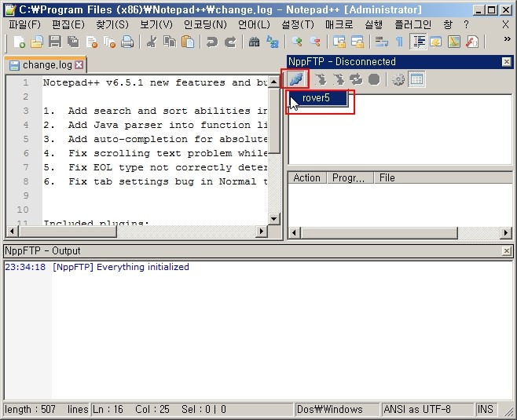Screen dimensions: 517x420
Task: Click the Cut scissors icon
Action: click(152, 42)
